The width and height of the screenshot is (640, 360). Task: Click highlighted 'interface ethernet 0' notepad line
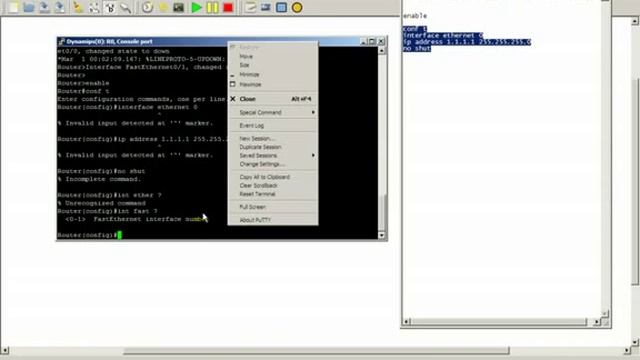443,36
